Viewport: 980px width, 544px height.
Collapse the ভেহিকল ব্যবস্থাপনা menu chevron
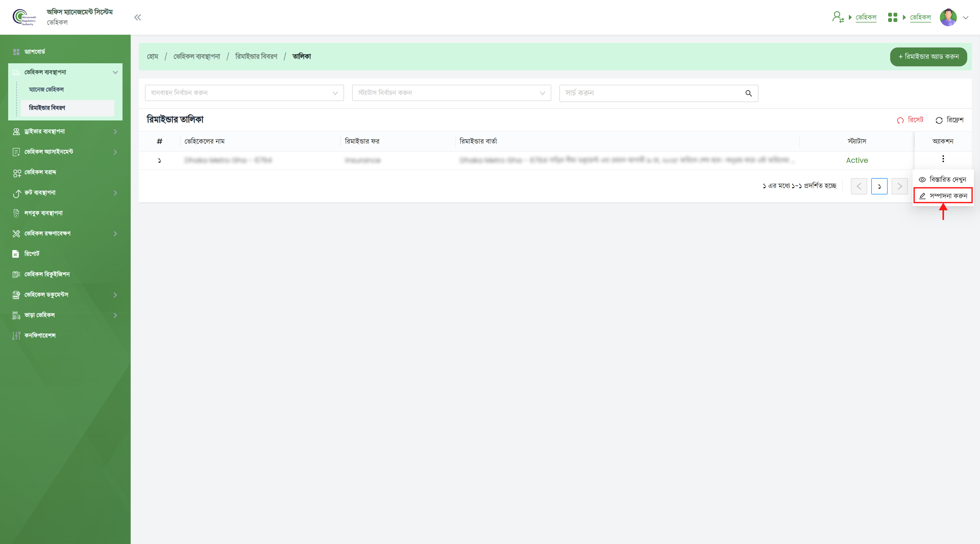[x=115, y=72]
